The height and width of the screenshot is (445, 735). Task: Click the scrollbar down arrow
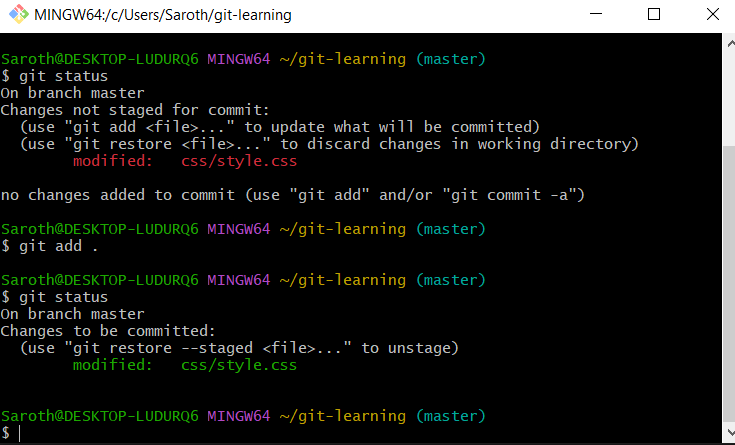730,431
